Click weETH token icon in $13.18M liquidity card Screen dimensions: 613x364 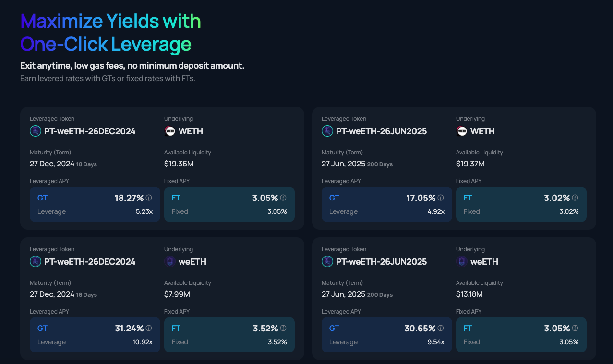(462, 261)
